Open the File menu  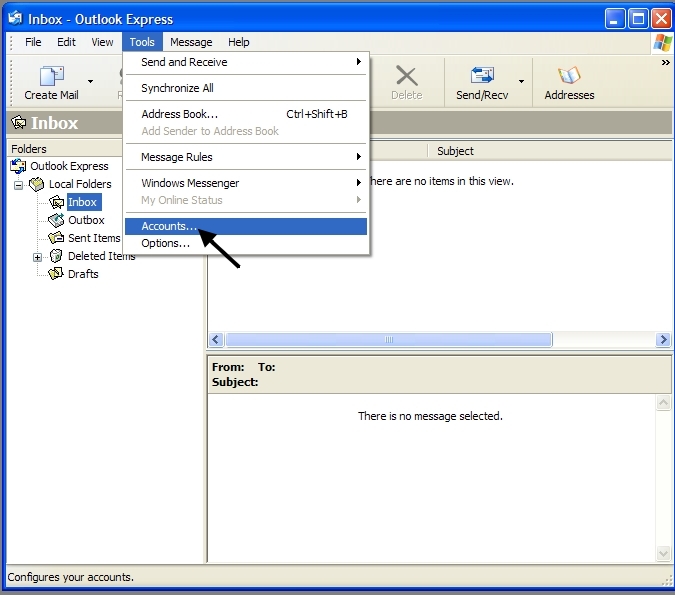click(33, 42)
